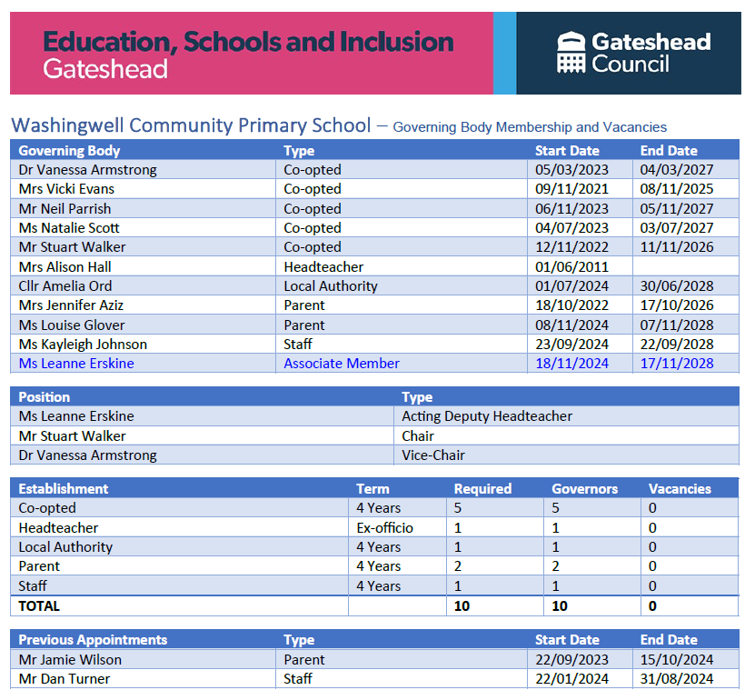
Task: Click start date 22/01/2024
Action: 571,679
